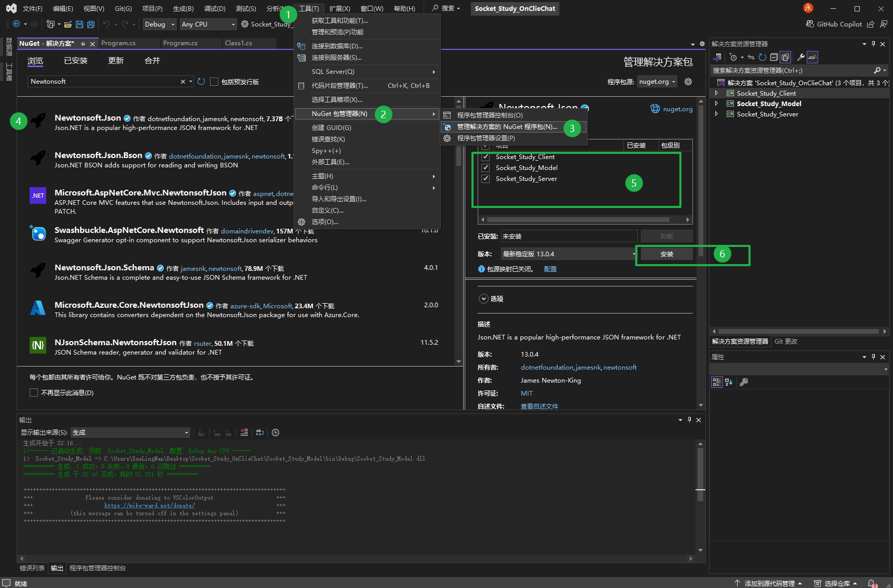Click the save file icon
This screenshot has width=893, height=588.
click(x=79, y=24)
